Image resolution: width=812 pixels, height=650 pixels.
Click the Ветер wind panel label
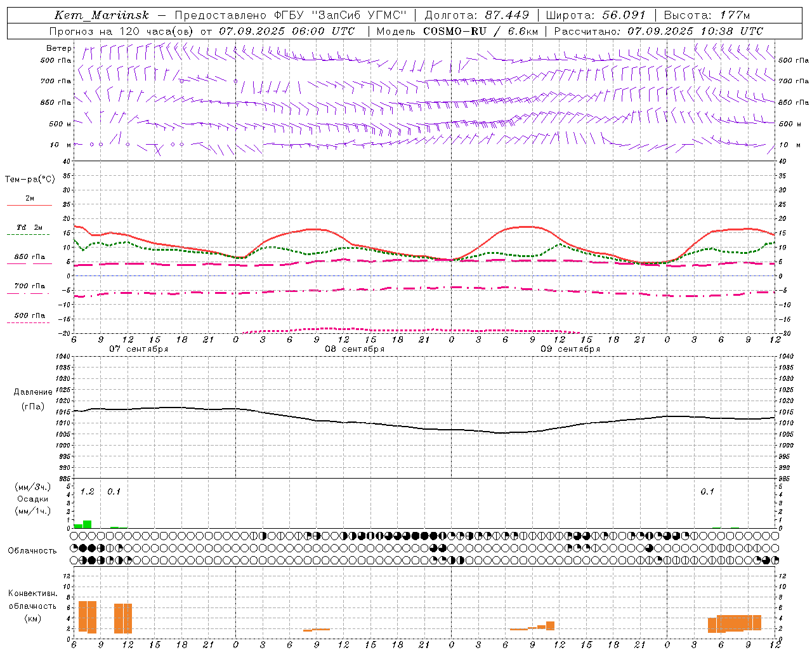58,48
